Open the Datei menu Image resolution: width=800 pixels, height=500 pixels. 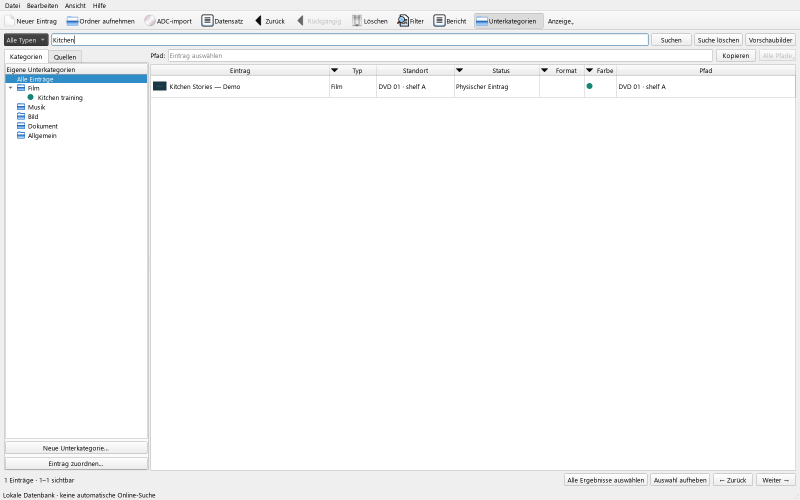click(x=12, y=5)
